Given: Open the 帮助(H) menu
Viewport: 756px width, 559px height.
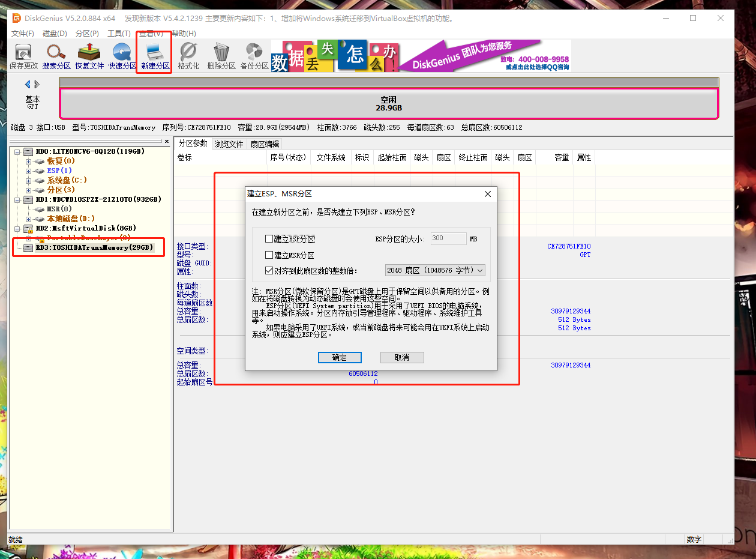Looking at the screenshot, I should click(x=184, y=34).
